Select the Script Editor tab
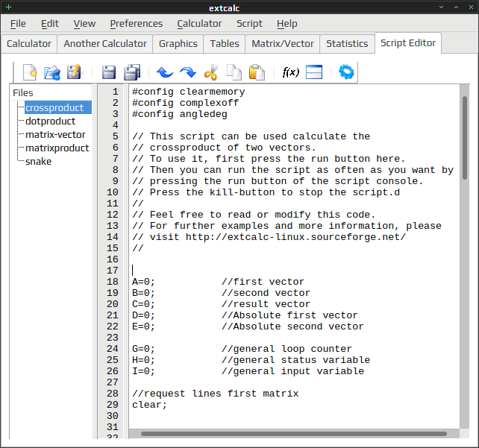Image resolution: width=479 pixels, height=448 pixels. coord(408,43)
